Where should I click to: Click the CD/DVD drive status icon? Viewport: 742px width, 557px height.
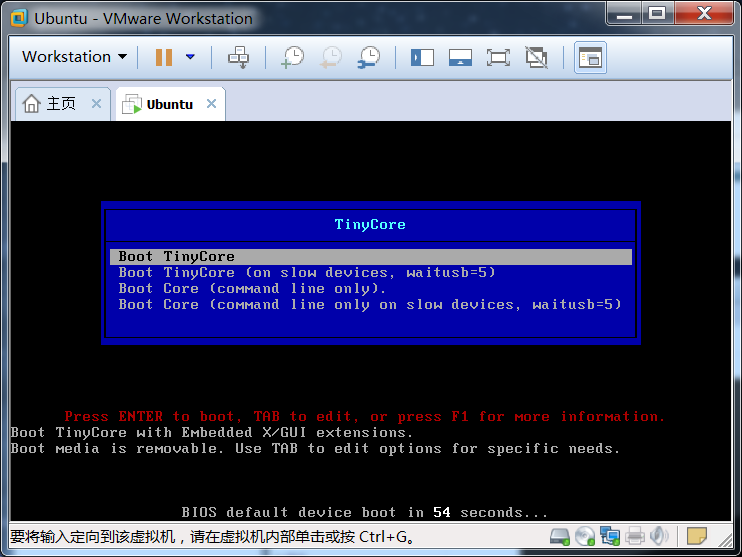point(585,537)
